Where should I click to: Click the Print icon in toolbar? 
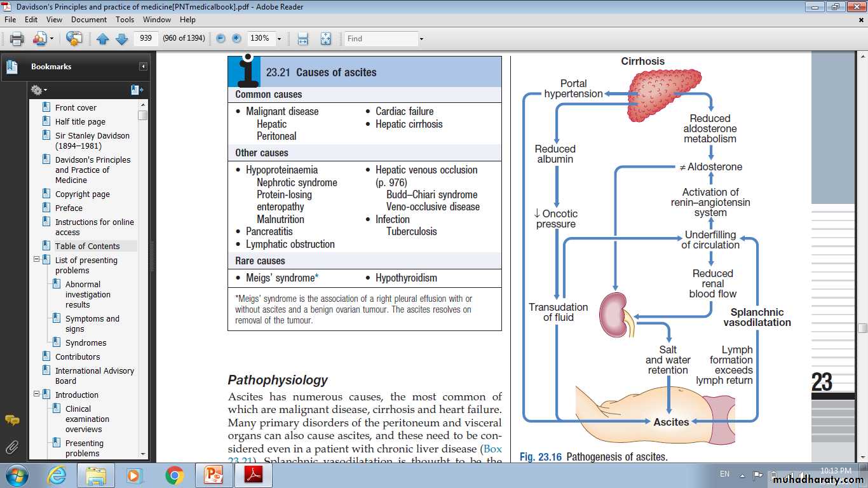(x=17, y=39)
